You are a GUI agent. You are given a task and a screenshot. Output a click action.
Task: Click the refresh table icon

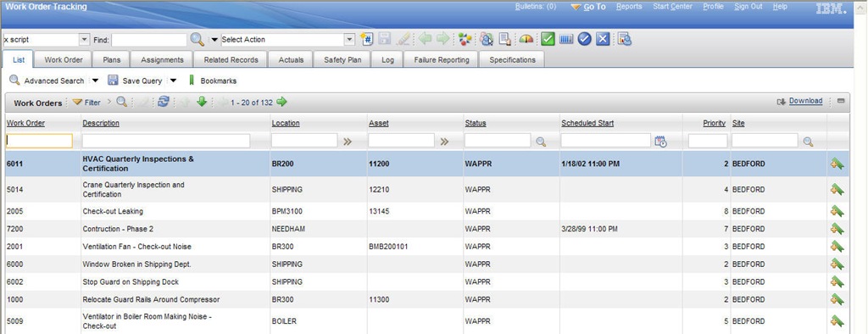pos(164,102)
